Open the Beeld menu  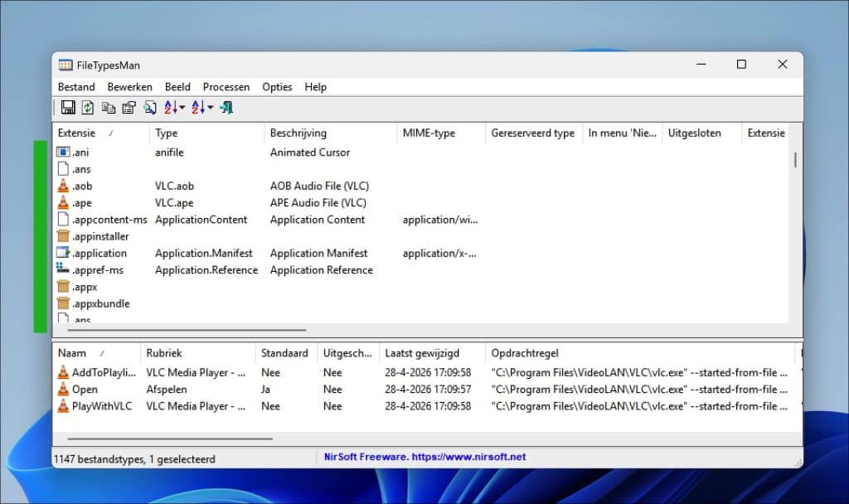pyautogui.click(x=177, y=87)
